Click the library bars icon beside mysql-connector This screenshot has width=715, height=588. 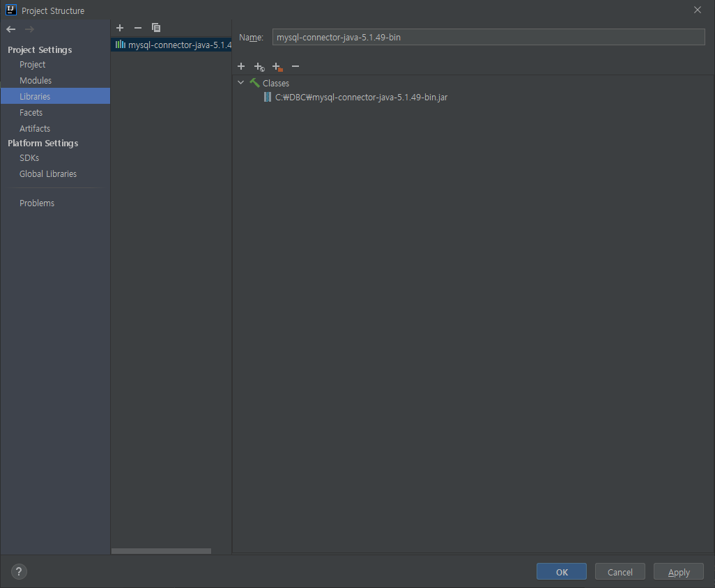point(121,45)
